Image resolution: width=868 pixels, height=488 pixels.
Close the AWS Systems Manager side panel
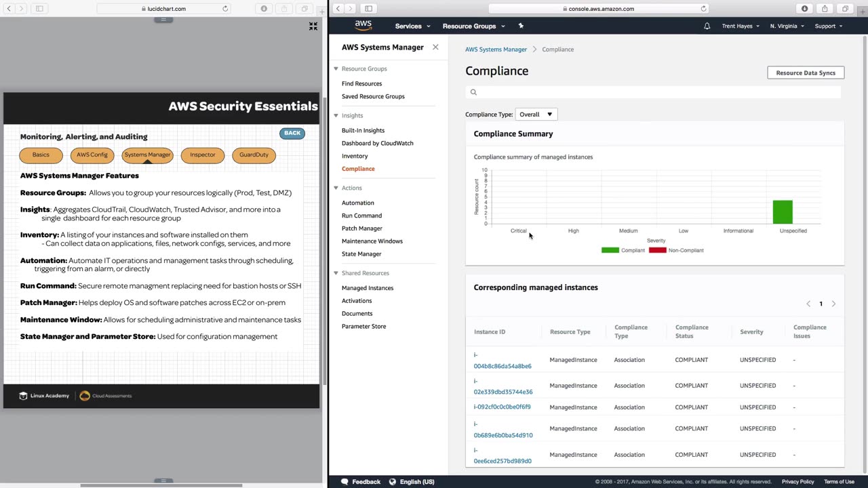click(435, 47)
